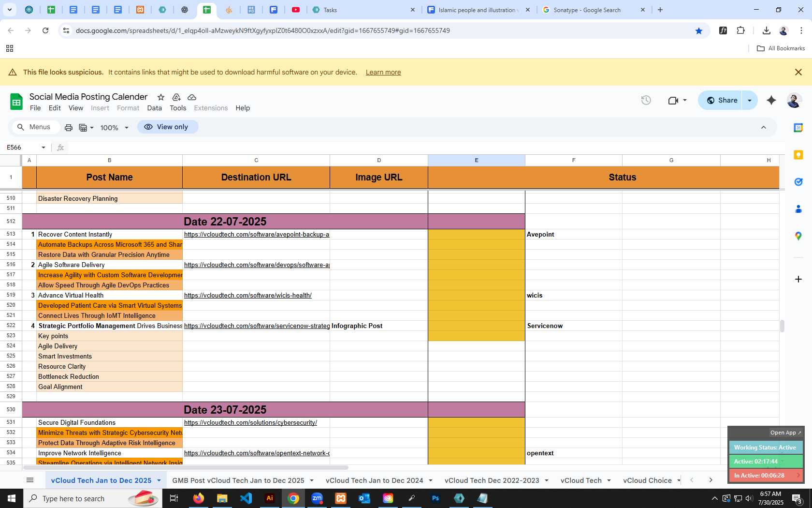Open vCloud Tech Jan to Dec 2025 tab menu arrow
Screen dimensions: 812x508
159,480
